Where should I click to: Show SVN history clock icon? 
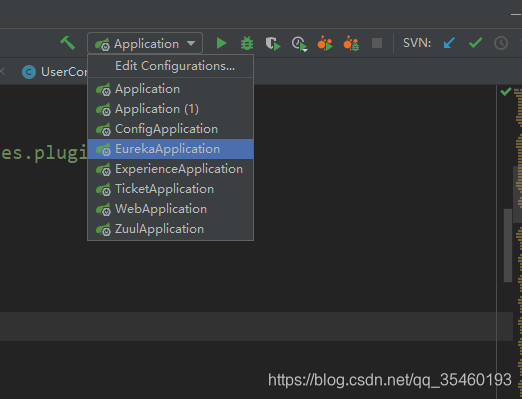coord(501,43)
